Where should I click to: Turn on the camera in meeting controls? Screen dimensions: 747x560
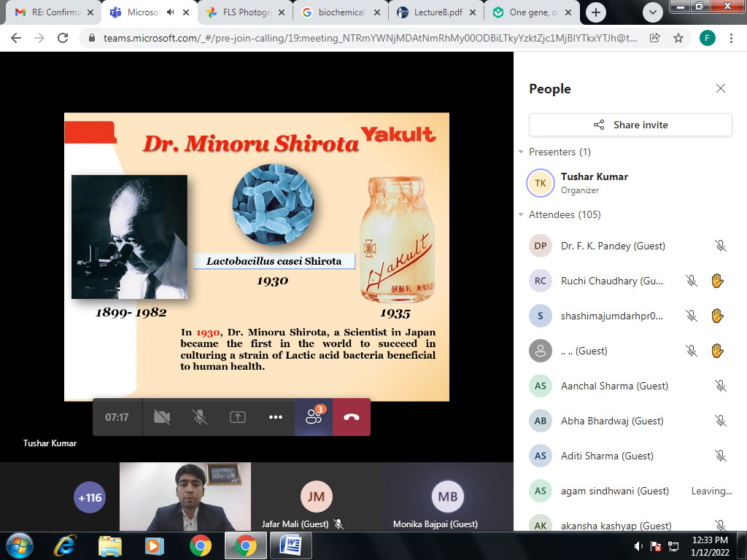[162, 417]
